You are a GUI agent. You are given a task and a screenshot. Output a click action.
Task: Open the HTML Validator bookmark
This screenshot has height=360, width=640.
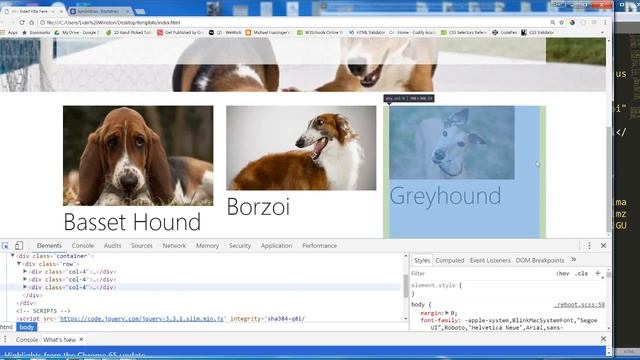tap(366, 32)
